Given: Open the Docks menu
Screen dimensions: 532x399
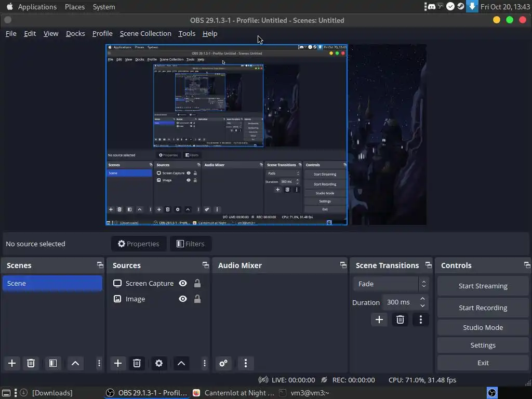Looking at the screenshot, I should [x=75, y=34].
